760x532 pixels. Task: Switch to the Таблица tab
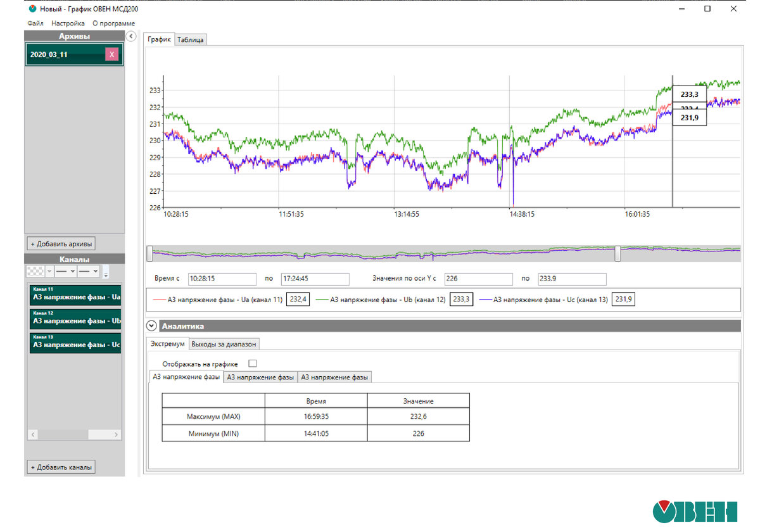point(191,39)
